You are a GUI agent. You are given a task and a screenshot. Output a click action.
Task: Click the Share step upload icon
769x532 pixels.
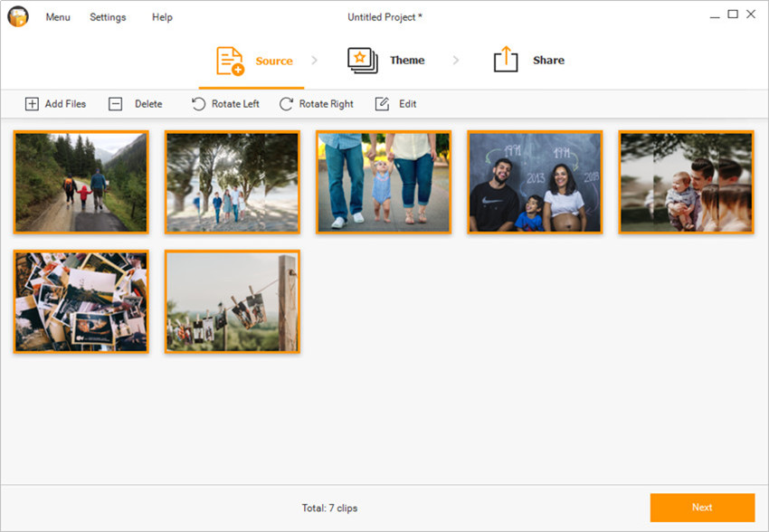coord(506,61)
